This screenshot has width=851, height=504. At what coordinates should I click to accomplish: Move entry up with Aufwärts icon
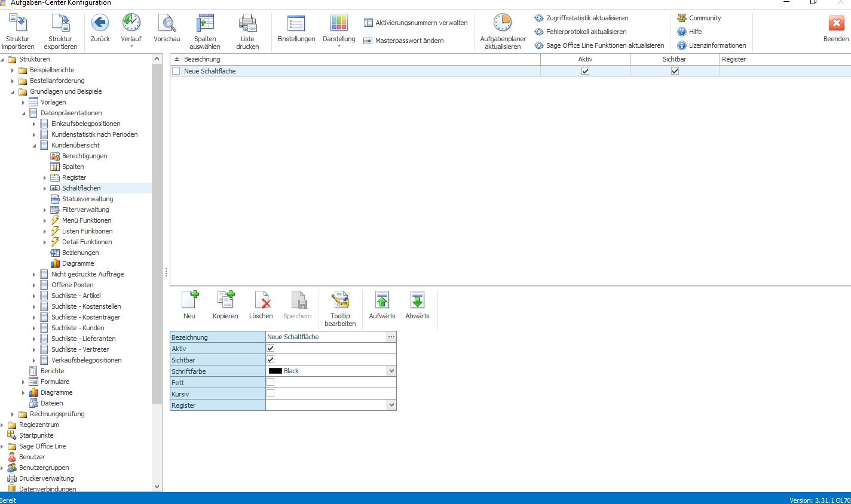pyautogui.click(x=382, y=300)
